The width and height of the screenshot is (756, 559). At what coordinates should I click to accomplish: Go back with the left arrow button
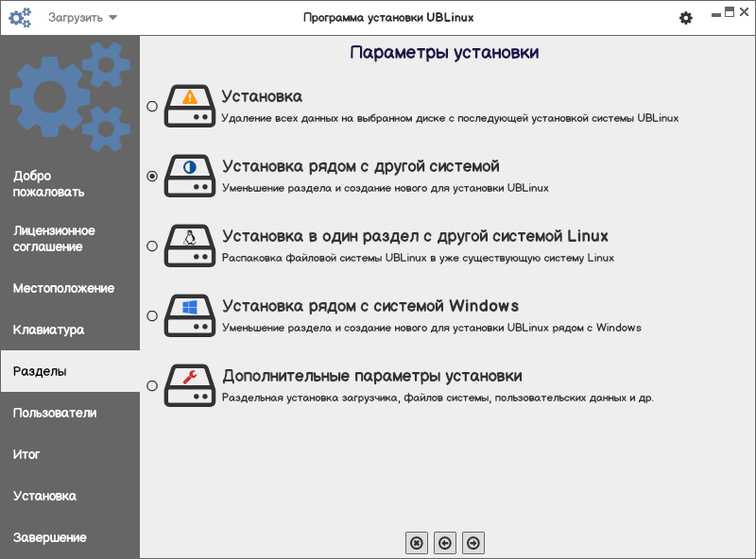[445, 543]
